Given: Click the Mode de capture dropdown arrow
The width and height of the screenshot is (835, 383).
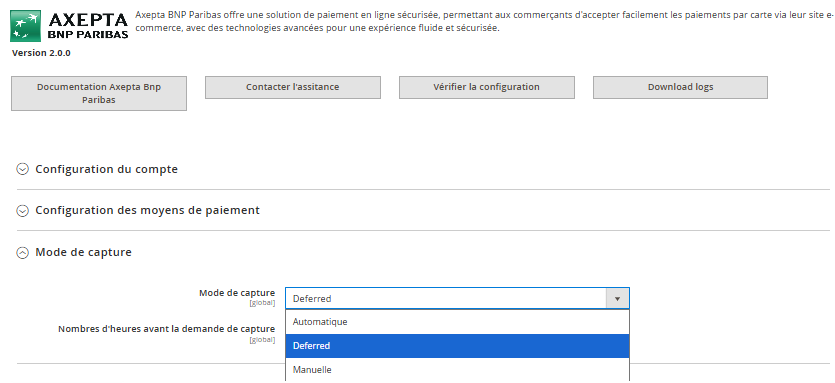Looking at the screenshot, I should point(617,299).
